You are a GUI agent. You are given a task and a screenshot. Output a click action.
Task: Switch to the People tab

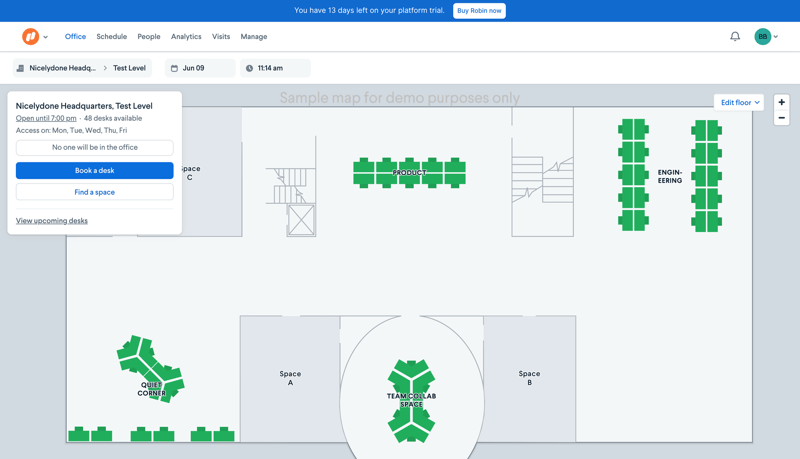[x=149, y=37]
